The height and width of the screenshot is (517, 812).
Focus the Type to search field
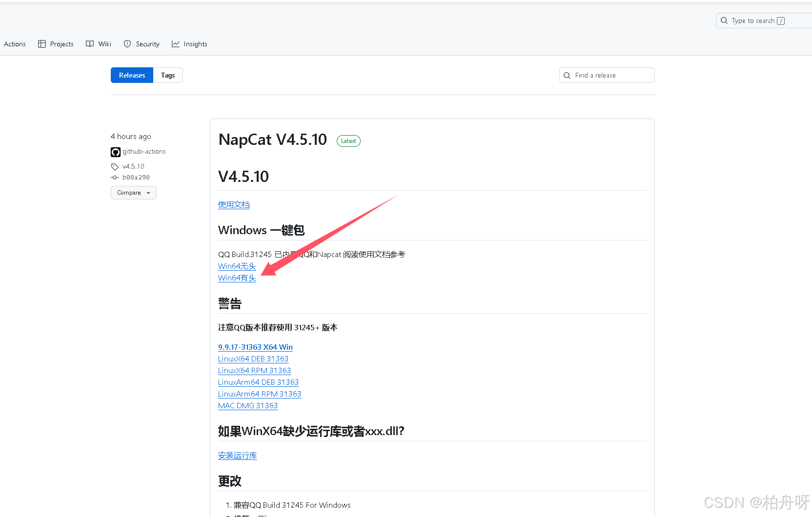click(x=764, y=20)
